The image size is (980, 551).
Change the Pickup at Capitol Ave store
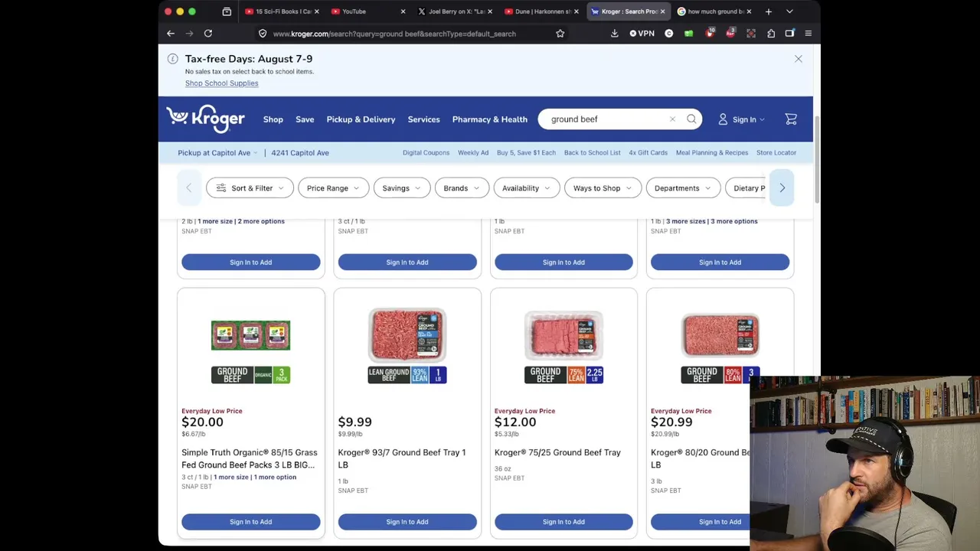(x=217, y=153)
